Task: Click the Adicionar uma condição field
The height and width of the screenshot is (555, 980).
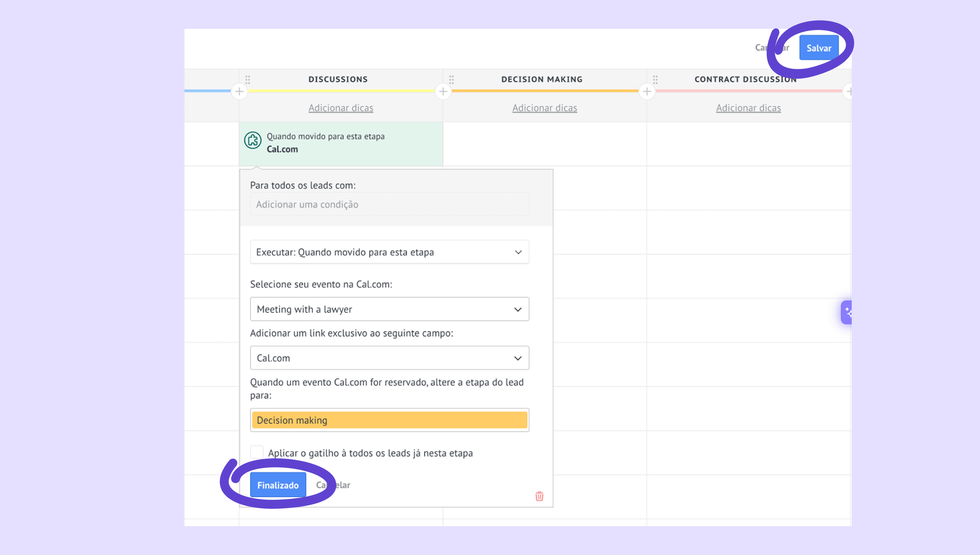Action: tap(389, 204)
